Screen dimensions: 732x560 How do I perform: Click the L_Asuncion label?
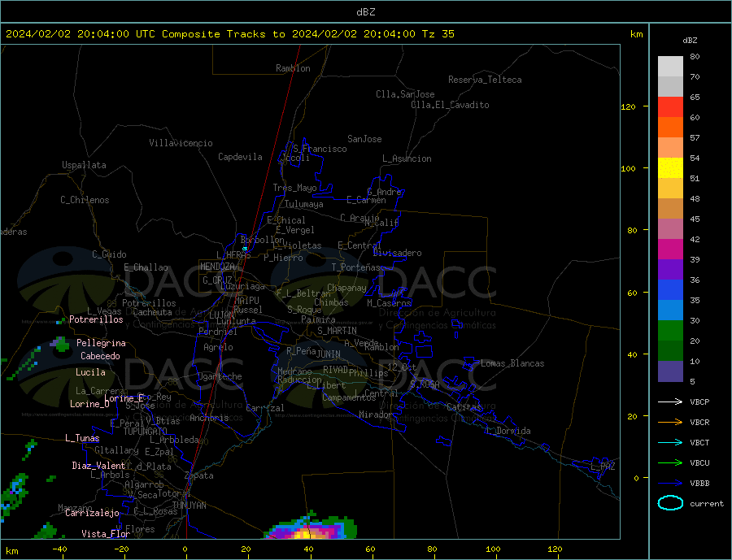pos(407,158)
